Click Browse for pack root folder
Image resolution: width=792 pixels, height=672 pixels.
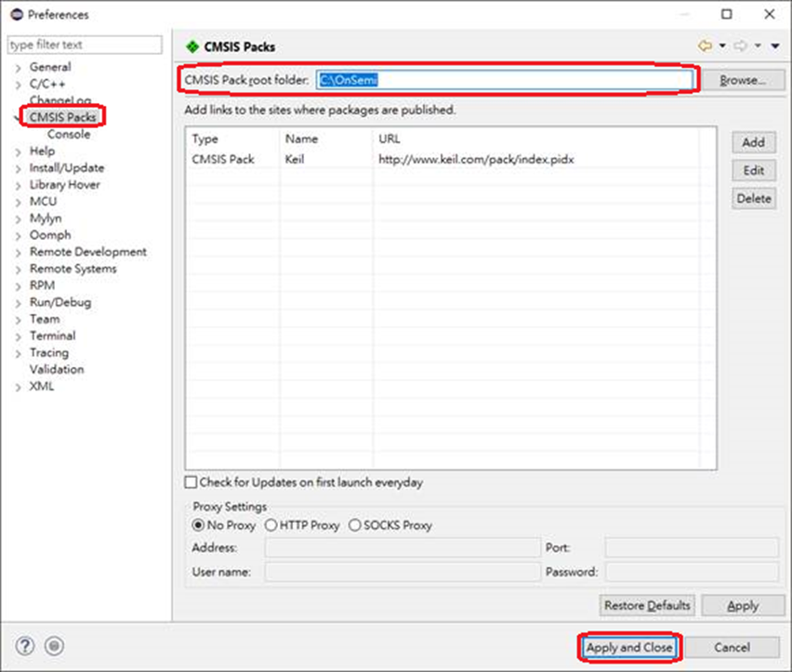[x=742, y=80]
